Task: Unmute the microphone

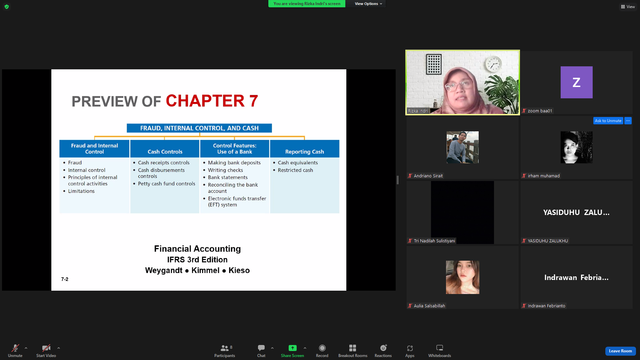Action: pos(15,350)
